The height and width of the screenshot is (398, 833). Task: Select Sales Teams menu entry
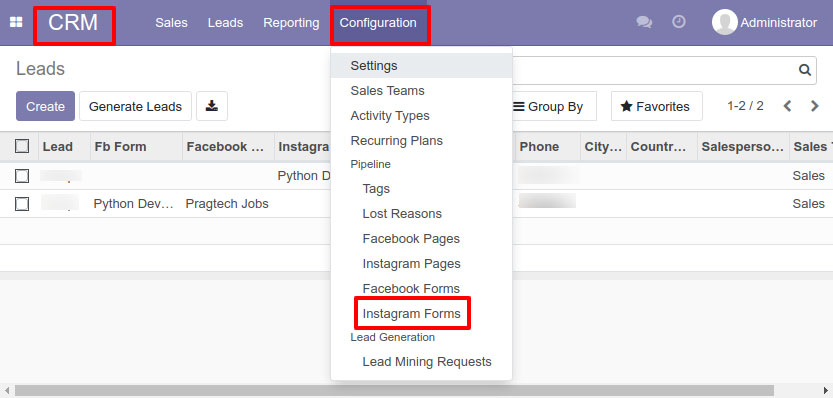pyautogui.click(x=421, y=91)
